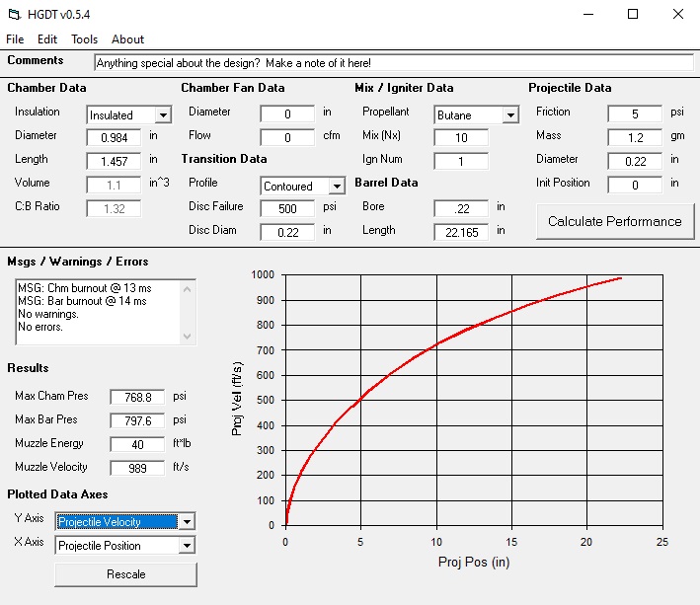The height and width of the screenshot is (605, 700).
Task: Open the Tools menu
Action: point(84,39)
